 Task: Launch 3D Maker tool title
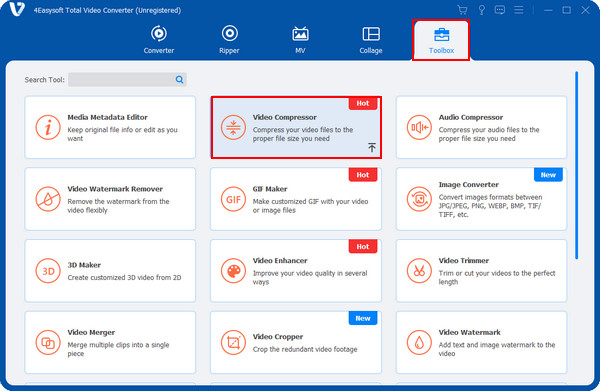84,265
